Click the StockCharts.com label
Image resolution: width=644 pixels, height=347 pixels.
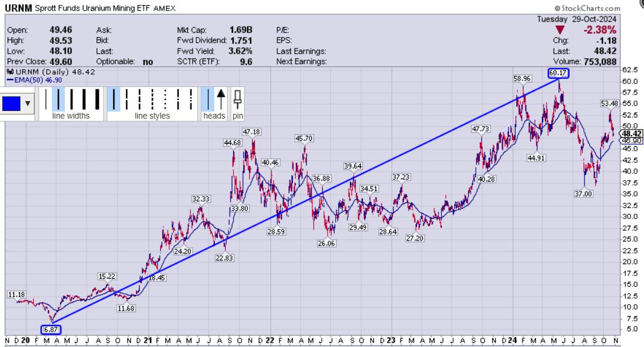coord(587,8)
